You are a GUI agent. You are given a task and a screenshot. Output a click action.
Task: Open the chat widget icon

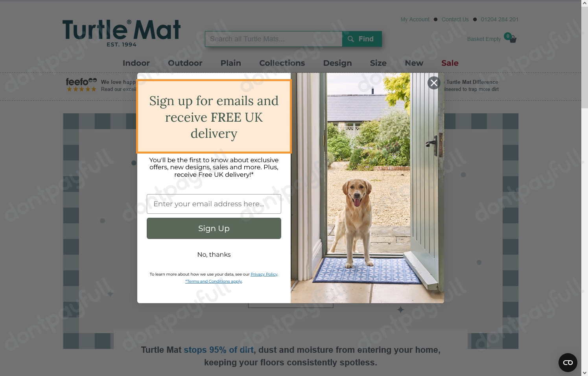[x=568, y=363]
